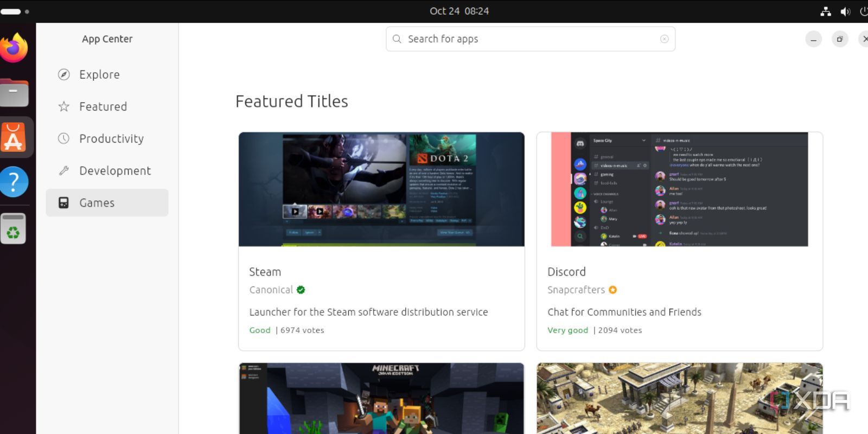This screenshot has width=868, height=434.
Task: Click the 'App Center' sidebar title
Action: coord(107,39)
